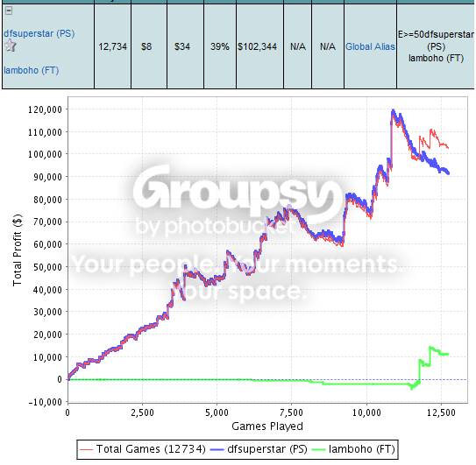Click the 7,500 x-axis tick label
This screenshot has width=476, height=465.
291,412
